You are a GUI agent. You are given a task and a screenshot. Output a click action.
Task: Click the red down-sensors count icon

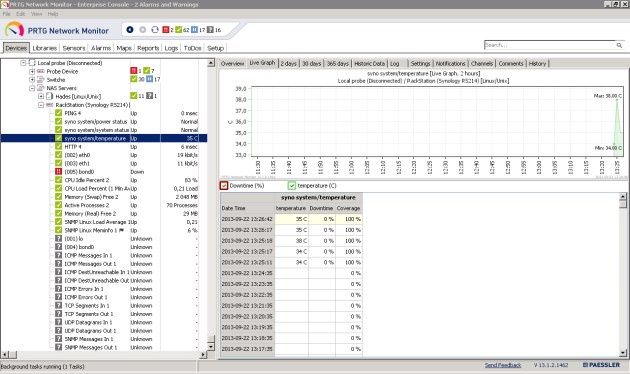(x=166, y=30)
